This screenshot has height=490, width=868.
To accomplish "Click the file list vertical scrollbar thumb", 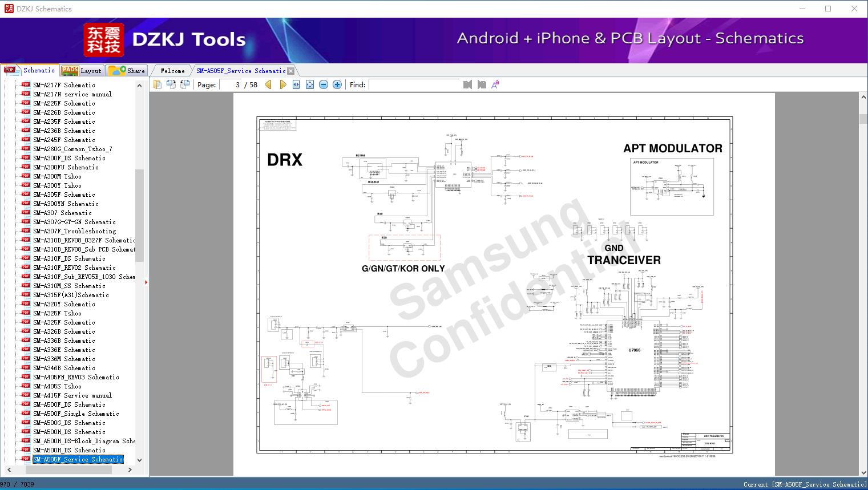I will click(139, 215).
